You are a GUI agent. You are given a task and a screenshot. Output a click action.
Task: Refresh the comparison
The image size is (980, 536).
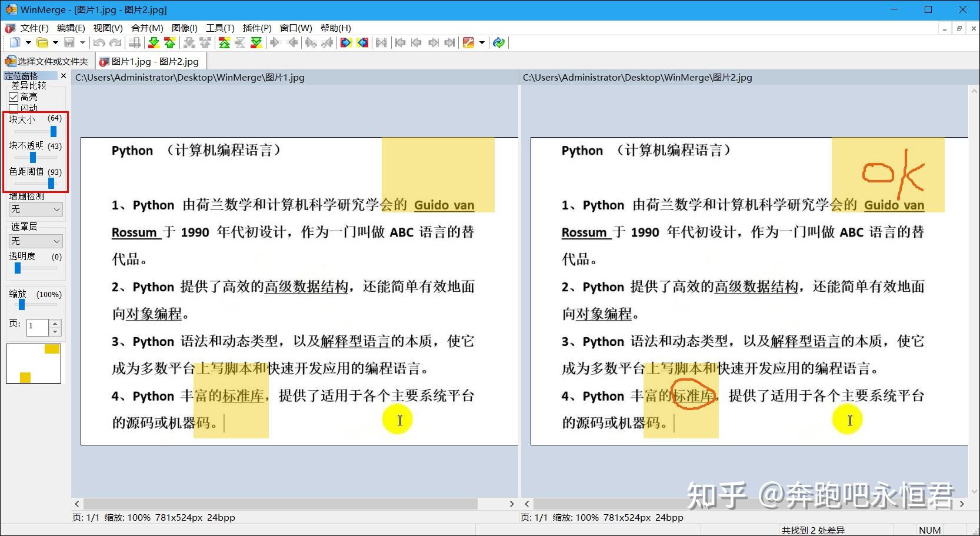click(x=499, y=42)
